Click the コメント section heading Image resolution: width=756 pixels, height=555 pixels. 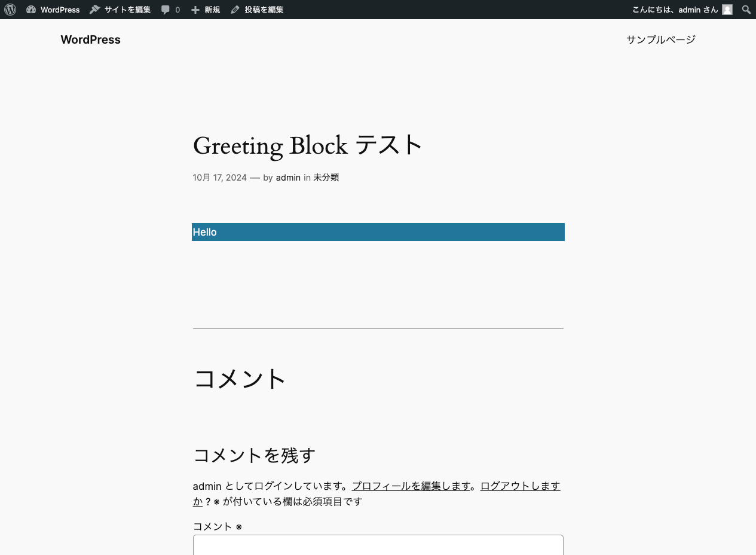240,379
